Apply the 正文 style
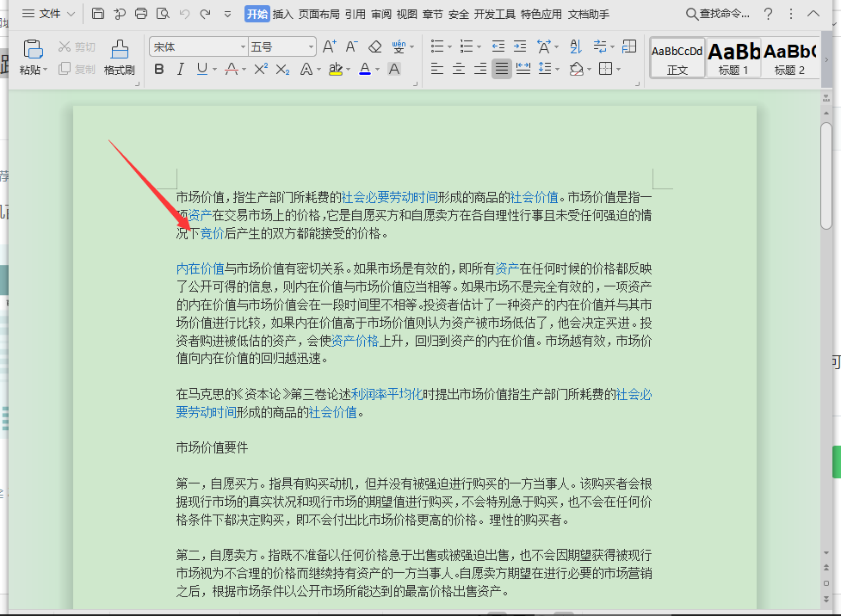The image size is (841, 616). (x=677, y=58)
